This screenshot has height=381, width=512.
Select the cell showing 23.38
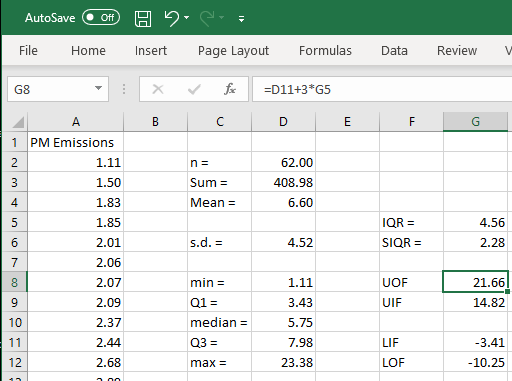pyautogui.click(x=283, y=362)
